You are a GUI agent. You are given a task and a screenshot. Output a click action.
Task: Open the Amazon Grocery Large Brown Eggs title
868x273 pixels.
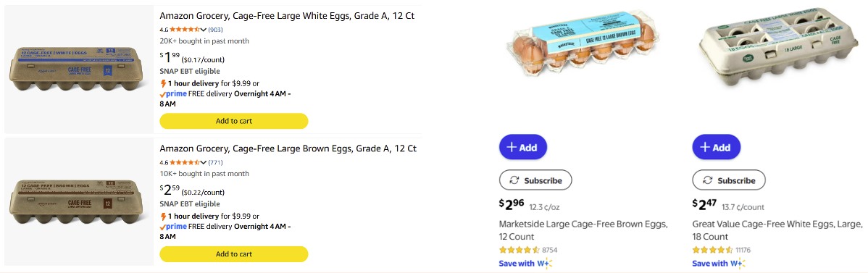288,148
